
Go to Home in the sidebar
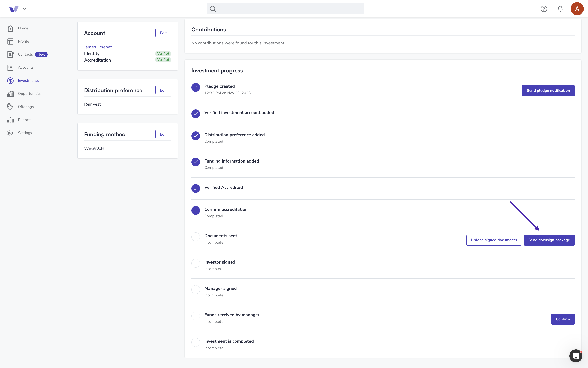click(x=23, y=28)
